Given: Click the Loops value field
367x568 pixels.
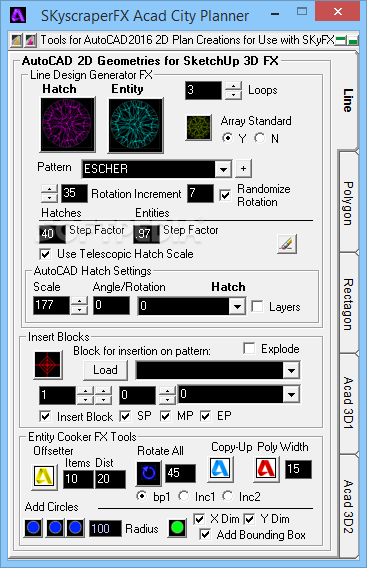Looking at the screenshot, I should [203, 90].
